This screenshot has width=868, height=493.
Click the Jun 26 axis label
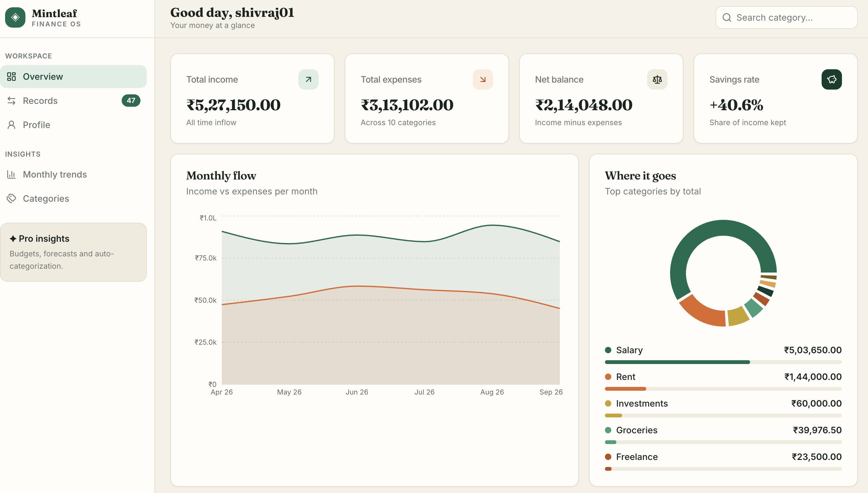[356, 392]
